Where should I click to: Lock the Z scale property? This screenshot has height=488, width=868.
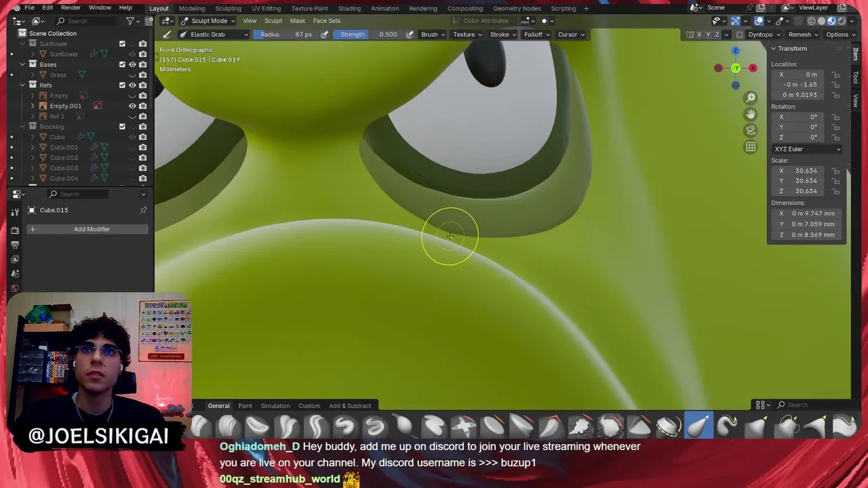(x=836, y=191)
